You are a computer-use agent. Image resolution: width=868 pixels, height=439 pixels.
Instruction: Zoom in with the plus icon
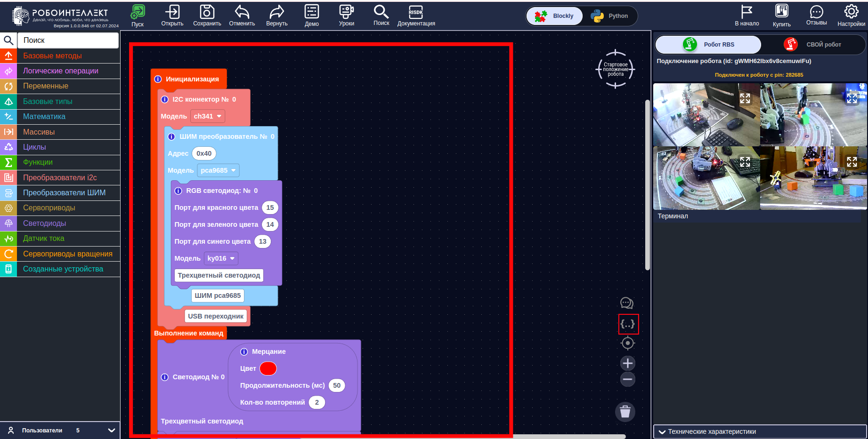pyautogui.click(x=628, y=363)
